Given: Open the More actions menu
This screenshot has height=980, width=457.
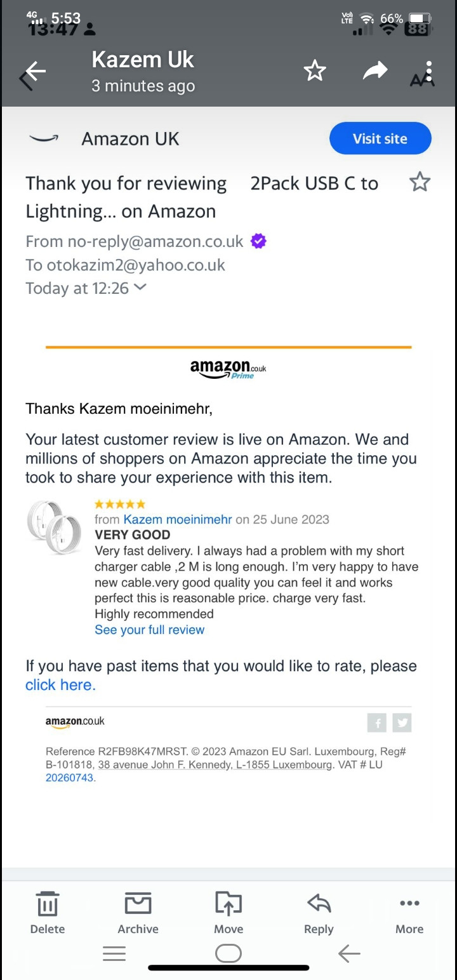Looking at the screenshot, I should 409,912.
